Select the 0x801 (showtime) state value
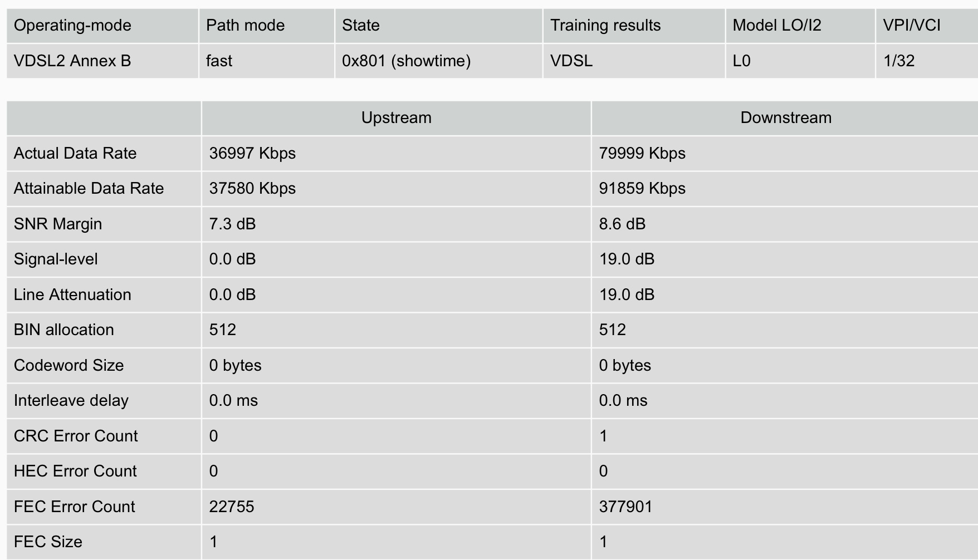This screenshot has height=560, width=978. (x=407, y=61)
